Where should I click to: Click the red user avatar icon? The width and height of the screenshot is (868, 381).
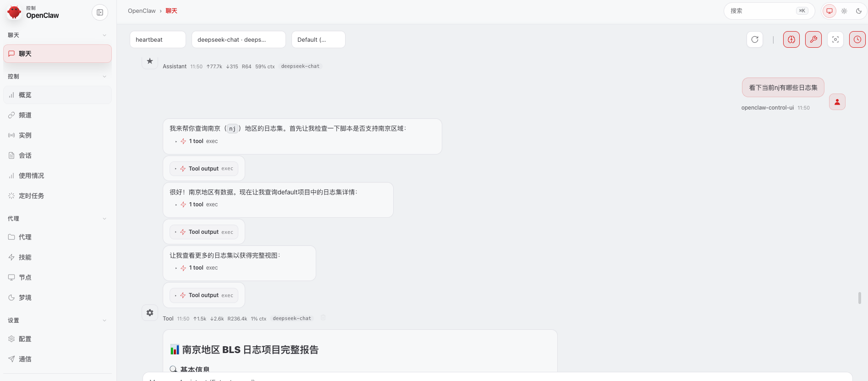tap(837, 102)
